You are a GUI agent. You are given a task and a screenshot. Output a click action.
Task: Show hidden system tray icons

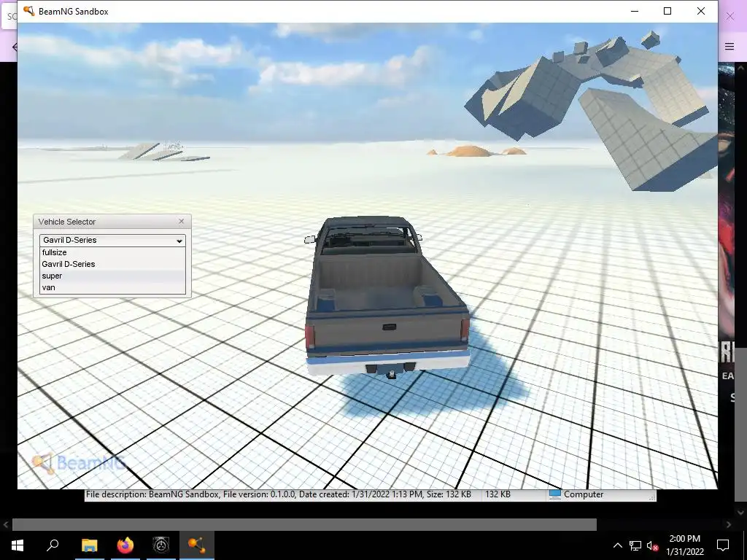[x=617, y=545]
